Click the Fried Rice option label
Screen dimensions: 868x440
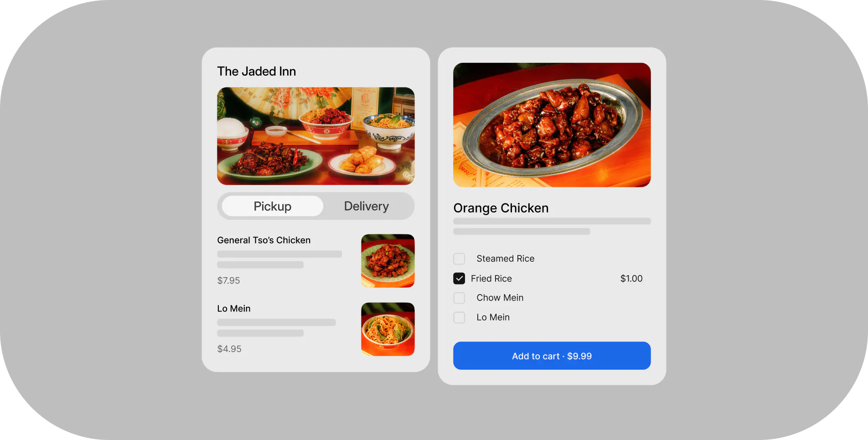(x=491, y=279)
